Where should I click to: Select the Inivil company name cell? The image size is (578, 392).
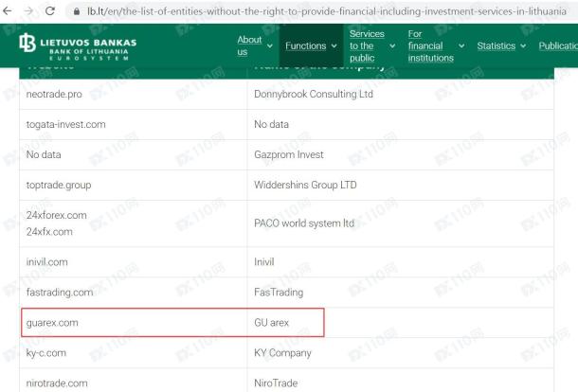point(400,262)
